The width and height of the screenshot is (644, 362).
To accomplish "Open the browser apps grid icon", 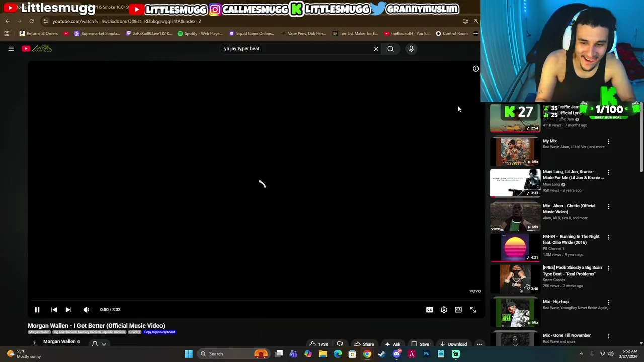I will tap(7, 34).
